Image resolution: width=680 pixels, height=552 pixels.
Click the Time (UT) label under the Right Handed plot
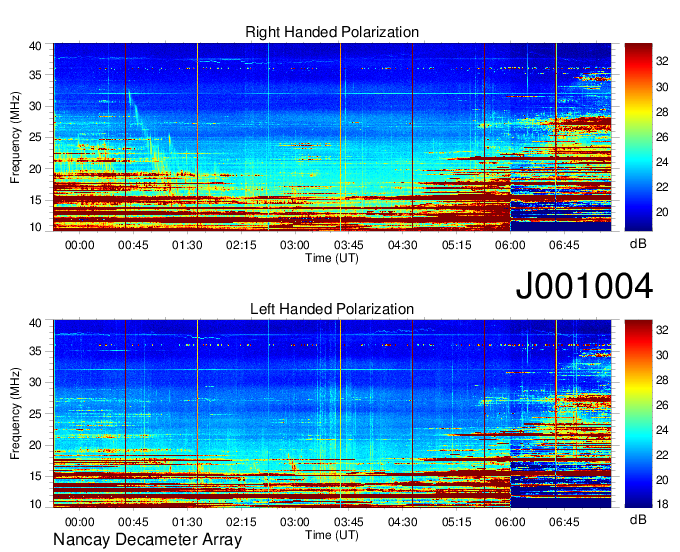[332, 258]
